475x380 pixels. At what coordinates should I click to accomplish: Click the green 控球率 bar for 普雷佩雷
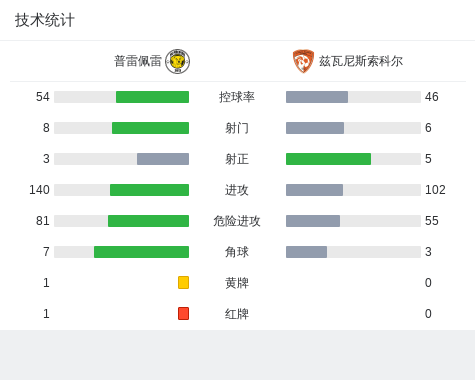tap(152, 97)
